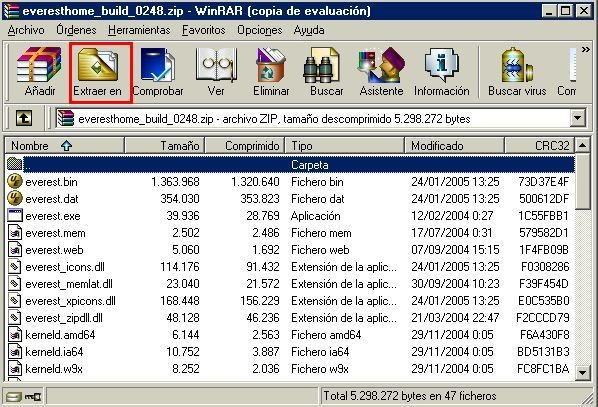Open the Órdenes menu

click(x=76, y=30)
